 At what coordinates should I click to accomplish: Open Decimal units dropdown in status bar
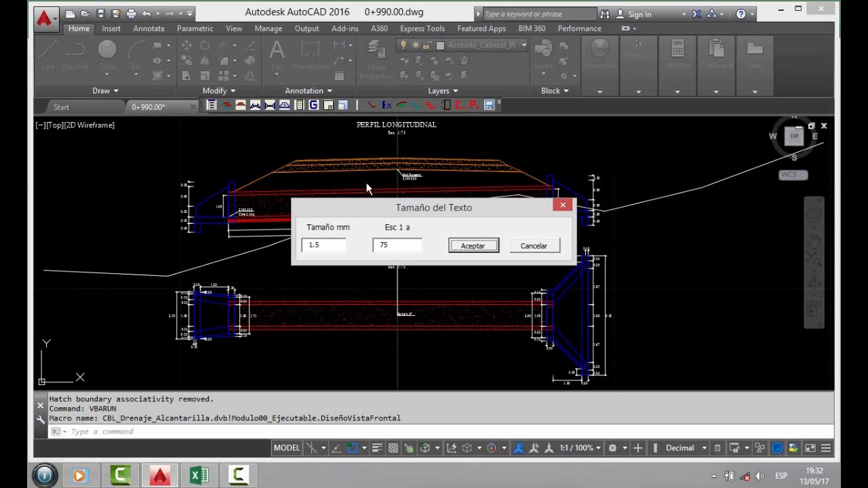(686, 448)
